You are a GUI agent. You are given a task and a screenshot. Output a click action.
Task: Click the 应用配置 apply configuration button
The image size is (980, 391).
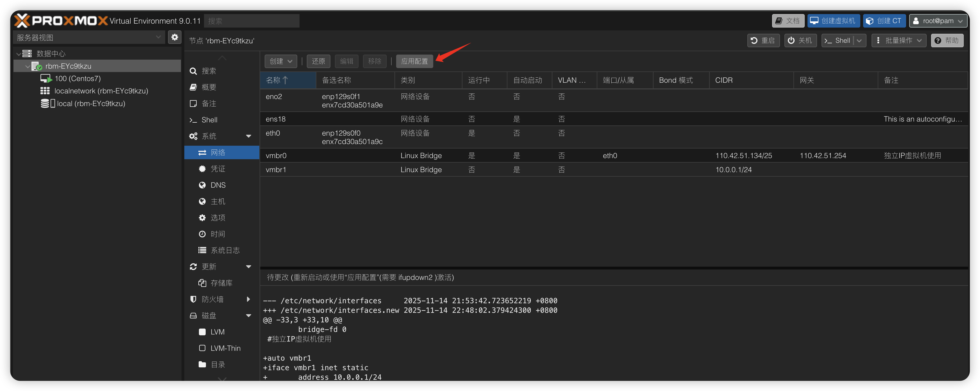414,61
